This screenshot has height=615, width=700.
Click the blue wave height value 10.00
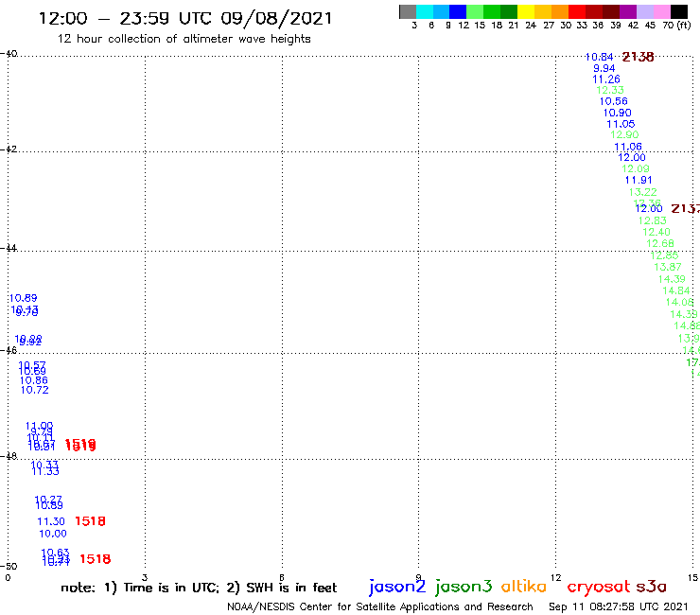pos(53,534)
